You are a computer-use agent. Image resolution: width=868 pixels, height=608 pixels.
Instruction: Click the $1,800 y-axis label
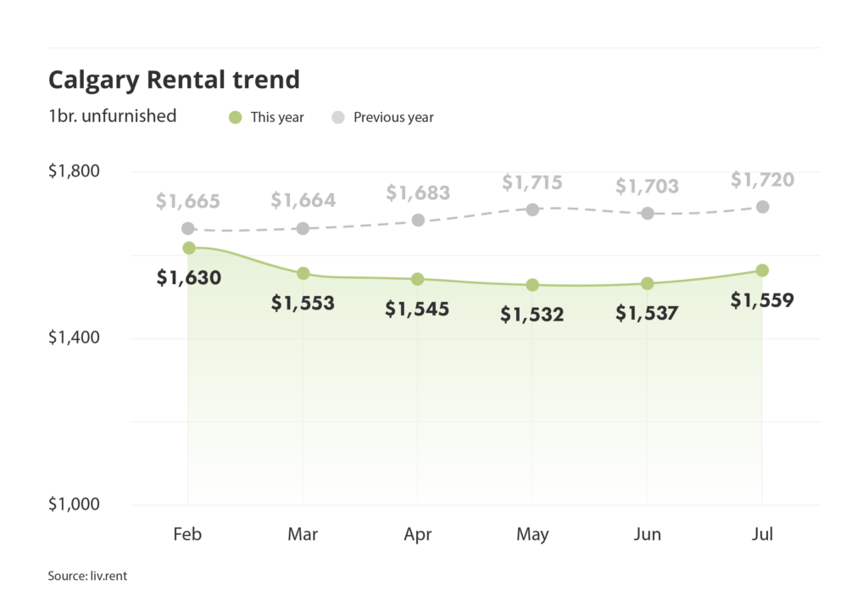click(74, 171)
